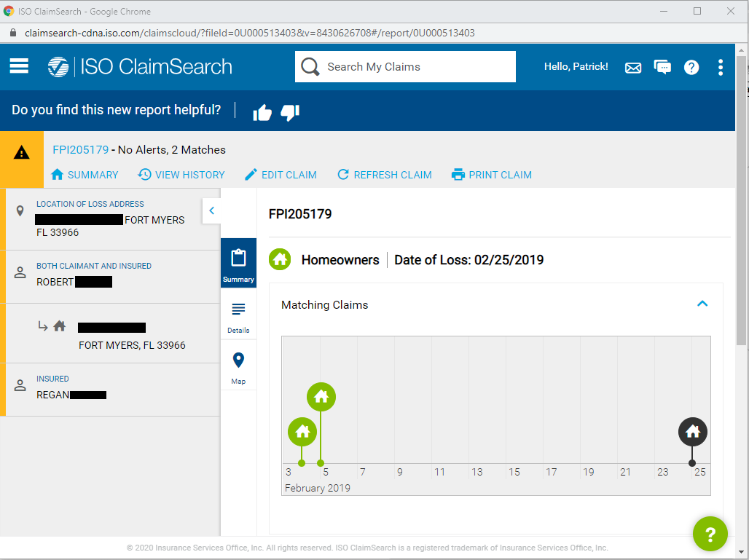Click the Matching Claims heading

pyautogui.click(x=325, y=305)
